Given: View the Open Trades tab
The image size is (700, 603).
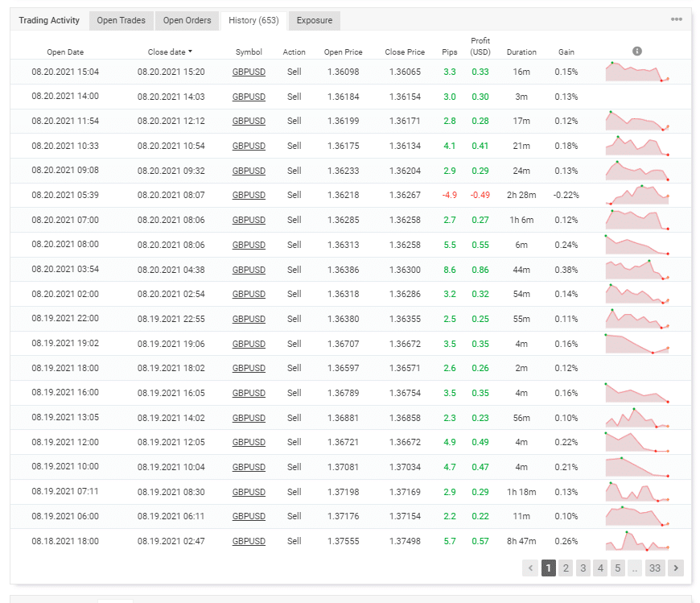Looking at the screenshot, I should (121, 20).
